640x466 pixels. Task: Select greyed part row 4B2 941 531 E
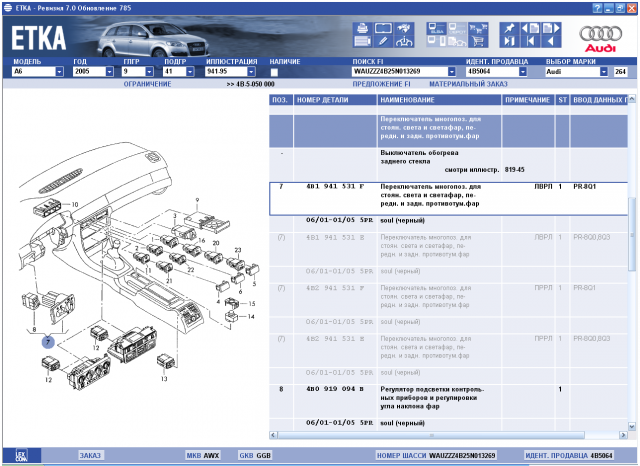pyautogui.click(x=449, y=351)
